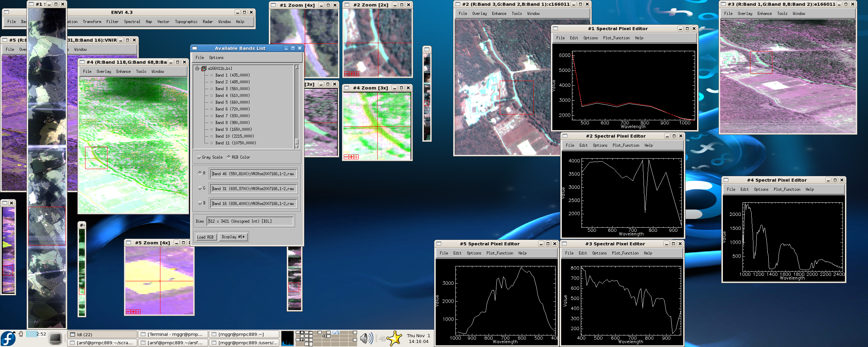Open Spectral menu in ENVI 4.3
This screenshot has width=868, height=347.
click(132, 22)
